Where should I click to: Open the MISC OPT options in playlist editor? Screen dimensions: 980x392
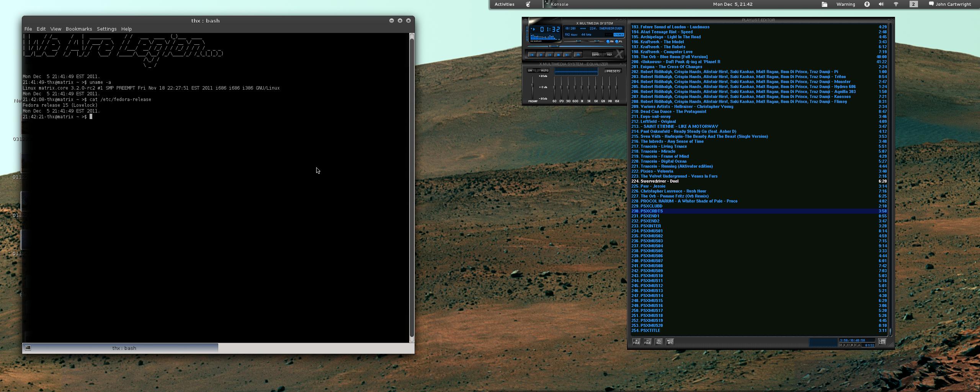670,342
